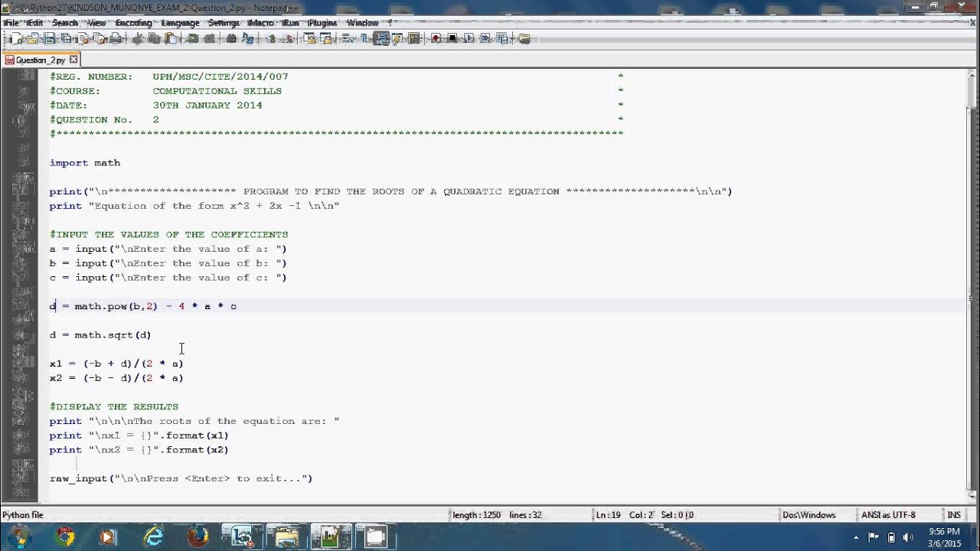This screenshot has width=980, height=551.
Task: Open the Run menu
Action: 290,23
